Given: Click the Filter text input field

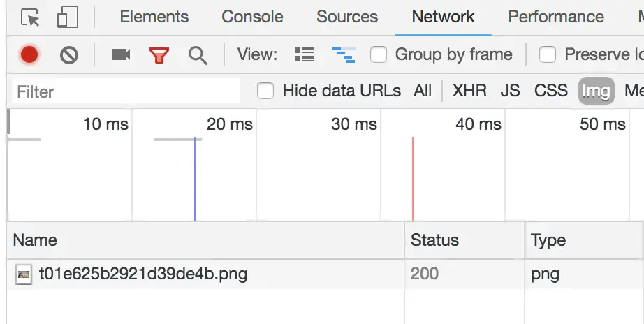Looking at the screenshot, I should click(x=126, y=91).
